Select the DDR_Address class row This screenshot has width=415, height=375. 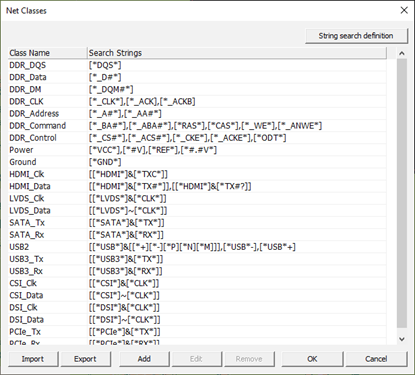click(x=197, y=114)
